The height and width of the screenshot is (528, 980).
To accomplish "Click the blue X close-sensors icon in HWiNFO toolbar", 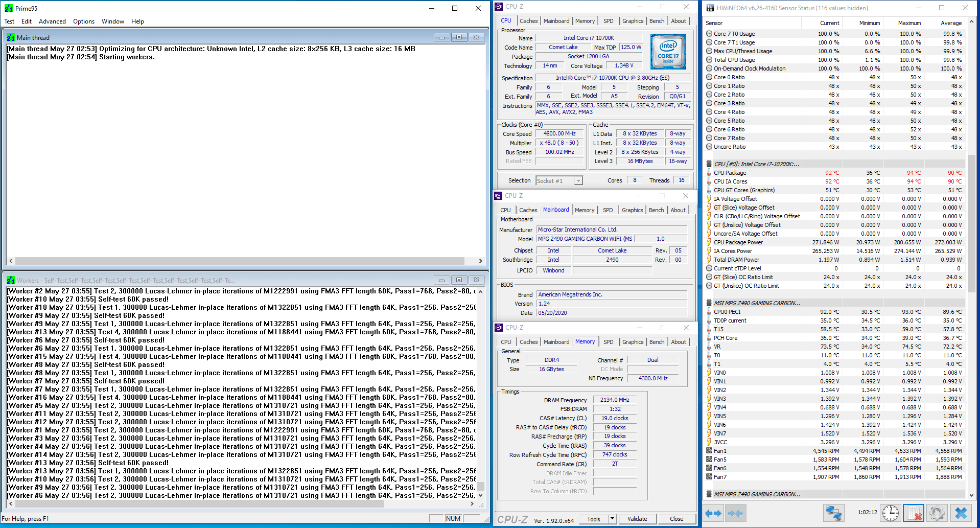I will pyautogui.click(x=961, y=513).
